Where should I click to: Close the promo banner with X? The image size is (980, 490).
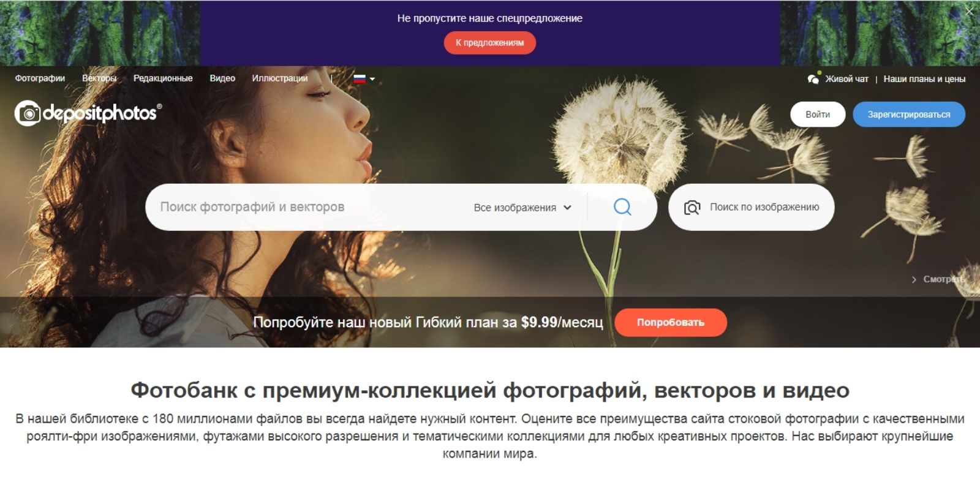pyautogui.click(x=970, y=10)
